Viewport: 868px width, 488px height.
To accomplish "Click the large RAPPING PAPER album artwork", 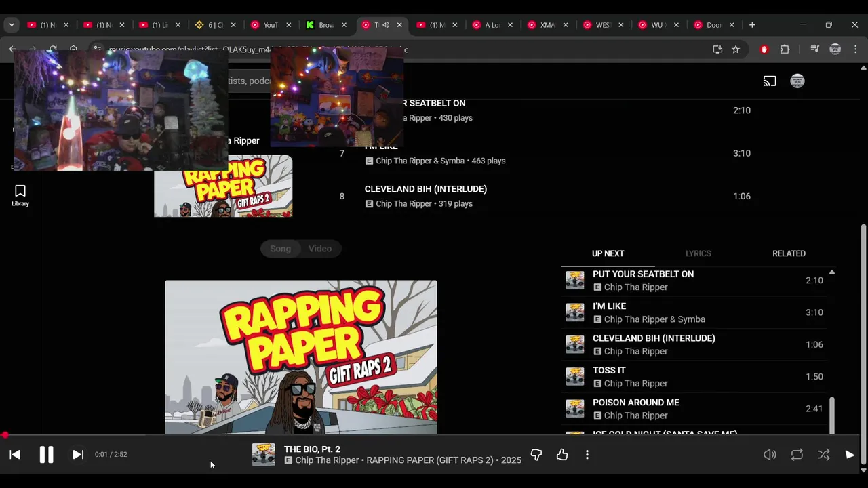I will (301, 357).
